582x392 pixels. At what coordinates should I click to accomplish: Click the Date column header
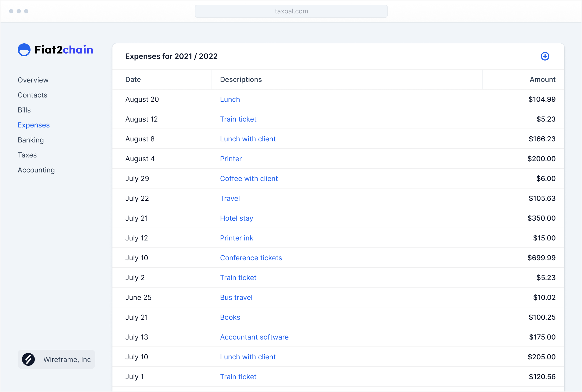(133, 80)
